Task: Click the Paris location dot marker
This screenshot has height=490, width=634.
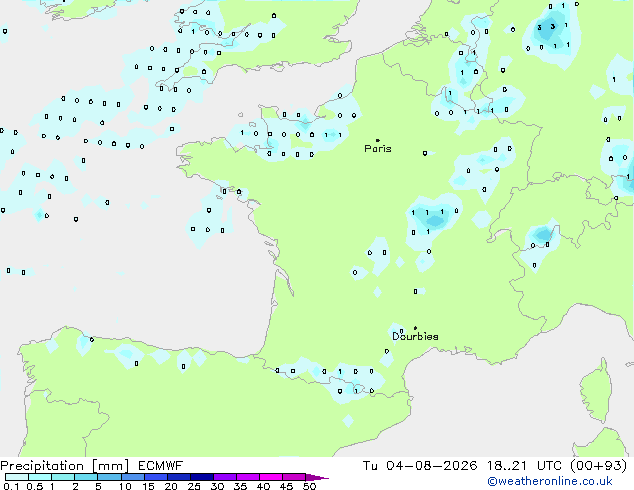Action: pos(378,140)
